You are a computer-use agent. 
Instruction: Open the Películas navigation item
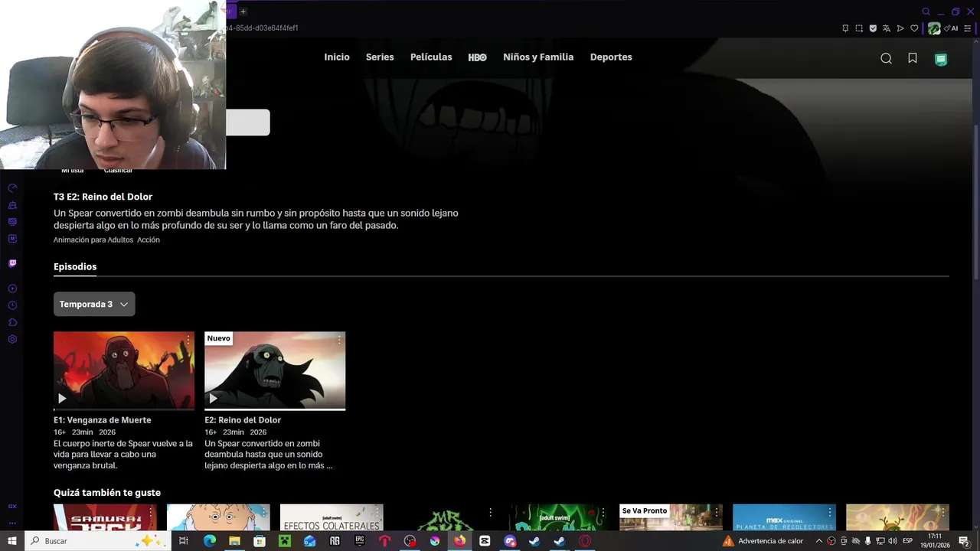(x=431, y=57)
